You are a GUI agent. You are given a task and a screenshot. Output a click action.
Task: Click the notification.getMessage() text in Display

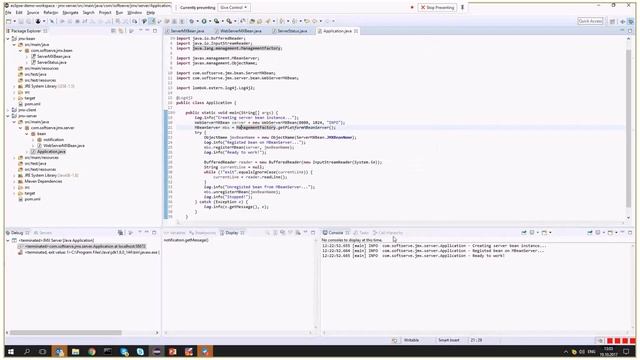click(x=186, y=240)
